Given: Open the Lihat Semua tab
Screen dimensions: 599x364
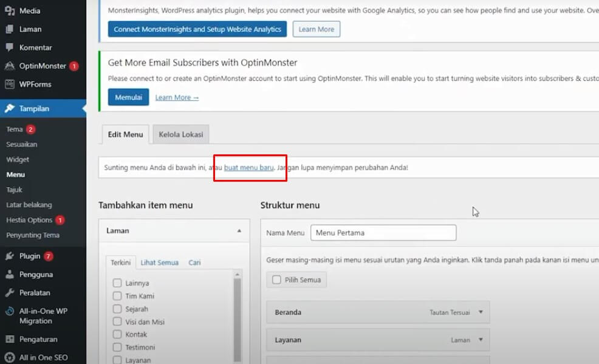Looking at the screenshot, I should [x=160, y=263].
